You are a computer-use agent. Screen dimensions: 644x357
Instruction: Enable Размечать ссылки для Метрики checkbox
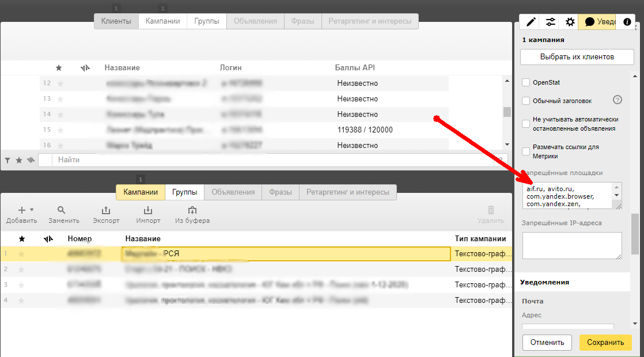click(x=526, y=151)
